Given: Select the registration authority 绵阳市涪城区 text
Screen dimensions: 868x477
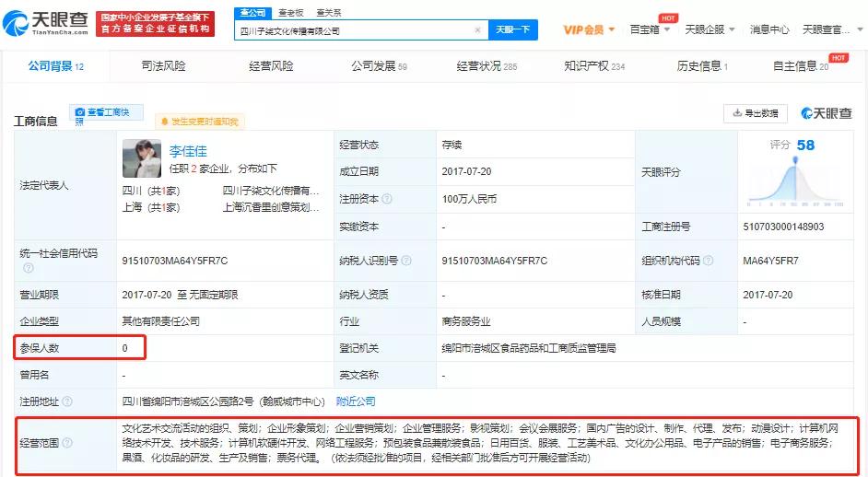Looking at the screenshot, I should (529, 348).
